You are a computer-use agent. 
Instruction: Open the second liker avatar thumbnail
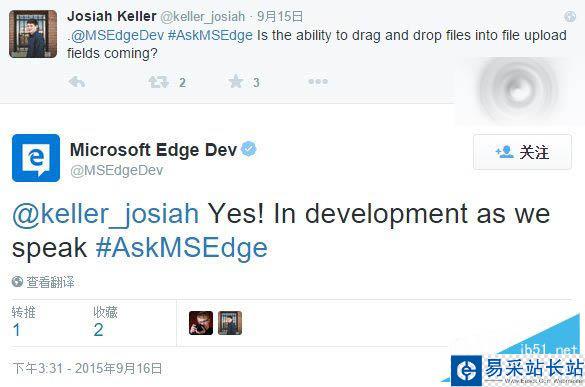[230, 323]
